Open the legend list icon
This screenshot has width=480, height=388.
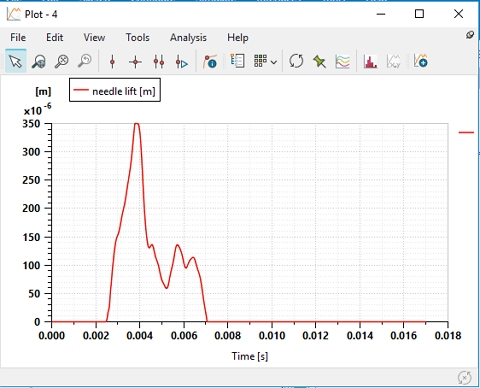click(238, 61)
